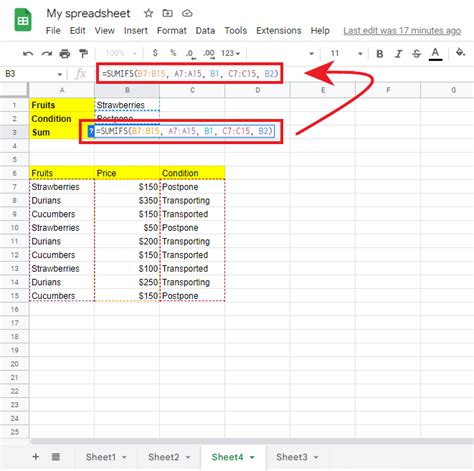Select the $100 price cell
The width and height of the screenshot is (474, 471).
click(x=127, y=269)
